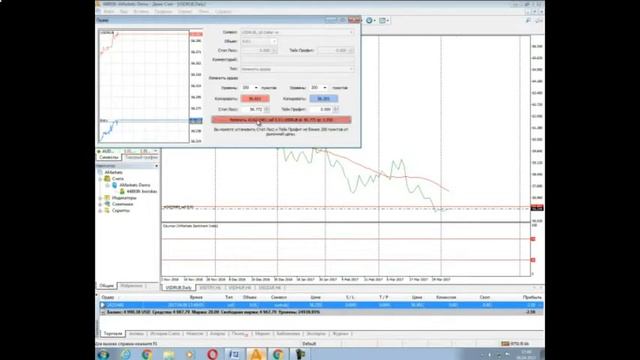Expand the Expert Advisors node in Navigator
Screen dimensions: 640x360
100,204
